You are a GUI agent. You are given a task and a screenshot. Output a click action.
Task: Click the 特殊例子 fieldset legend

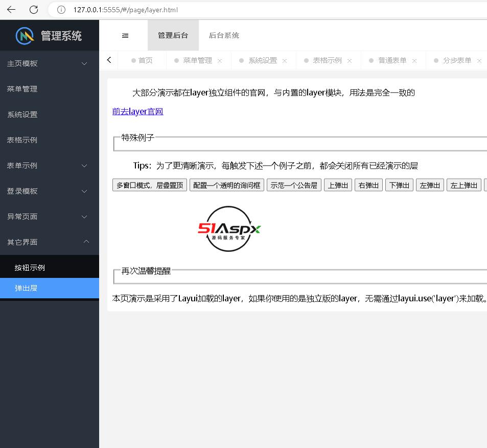tap(137, 137)
